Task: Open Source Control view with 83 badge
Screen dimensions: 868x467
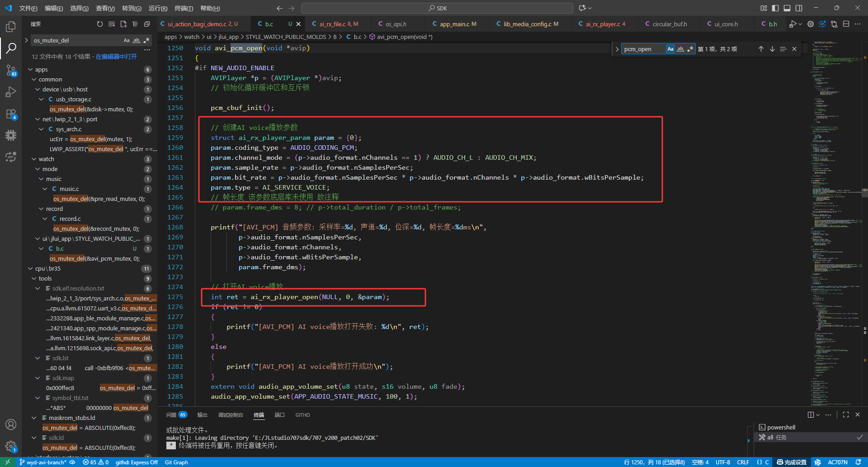Action: tap(11, 70)
